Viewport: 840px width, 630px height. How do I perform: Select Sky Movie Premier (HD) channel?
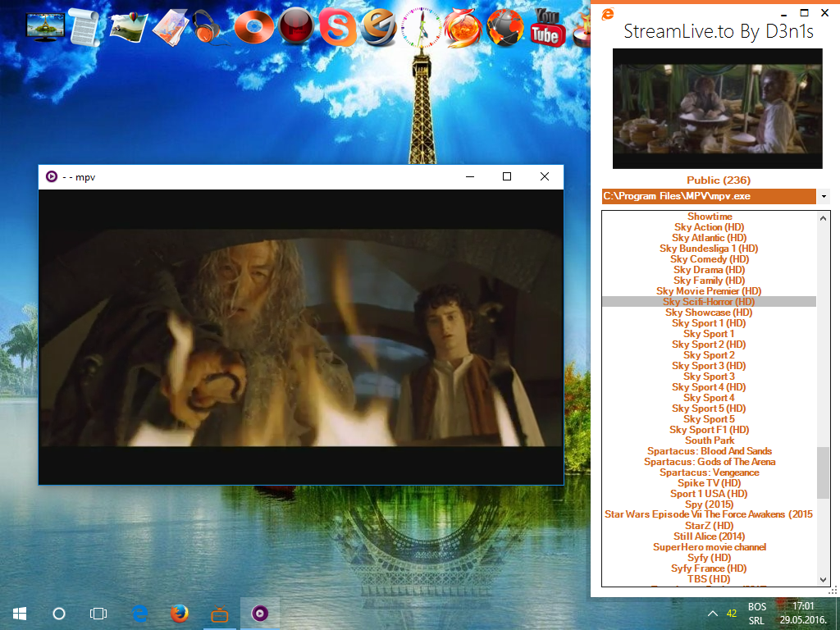(x=710, y=291)
